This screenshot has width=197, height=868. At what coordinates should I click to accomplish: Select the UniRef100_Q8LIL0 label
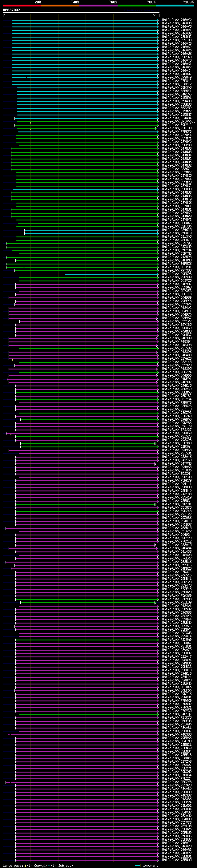point(177,294)
